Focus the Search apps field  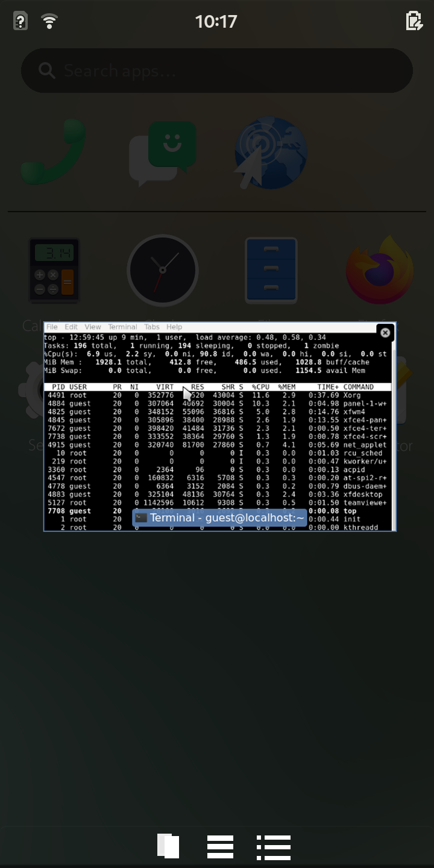coord(217,71)
